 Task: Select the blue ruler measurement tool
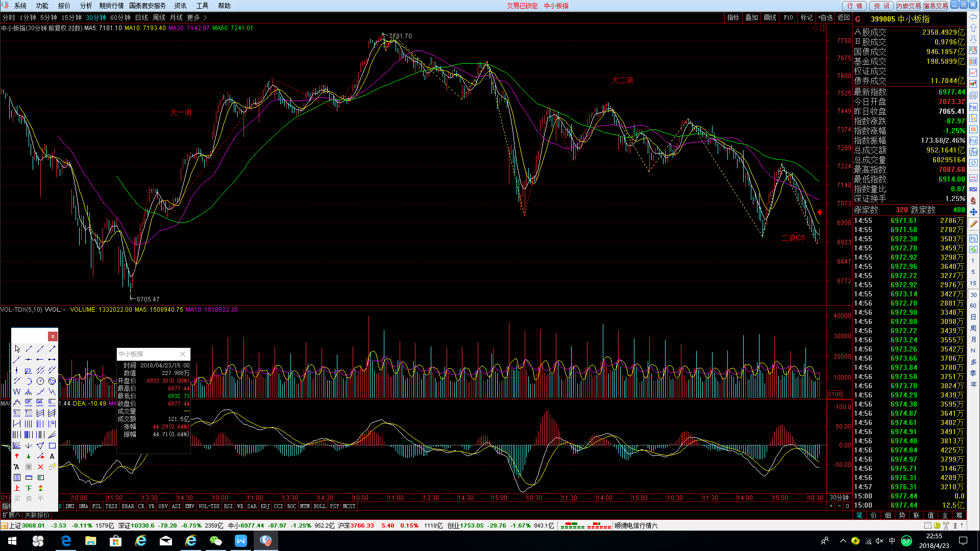pyautogui.click(x=29, y=478)
